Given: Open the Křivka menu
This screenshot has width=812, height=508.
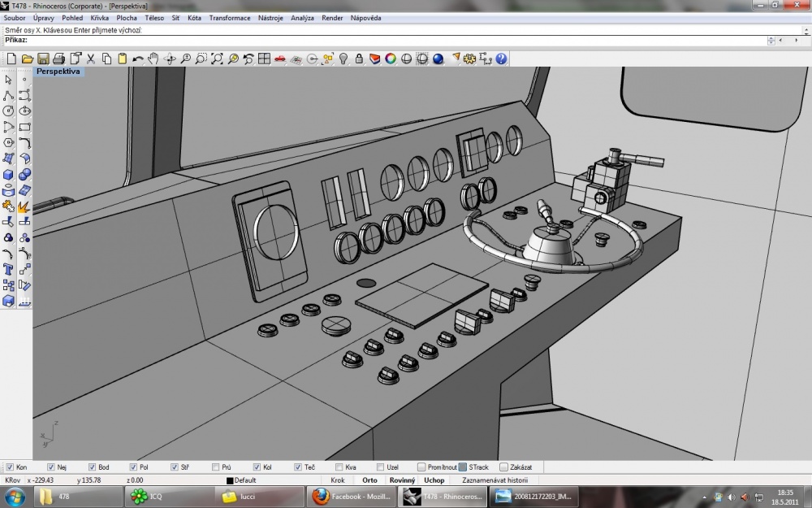Looking at the screenshot, I should pos(99,18).
